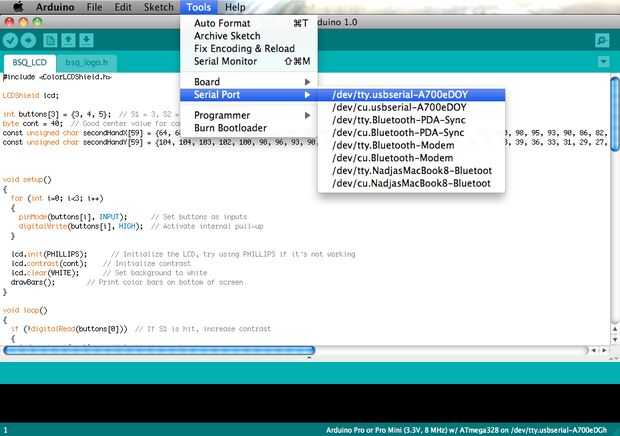The width and height of the screenshot is (620, 436).
Task: Select port /dev/tty.usbserial-A700eDOY
Action: [411, 94]
